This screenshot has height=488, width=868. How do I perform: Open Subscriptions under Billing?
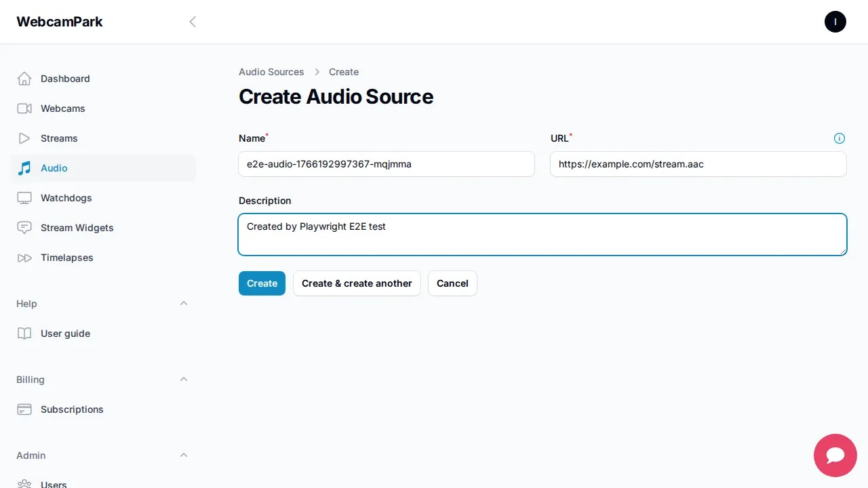(72, 409)
